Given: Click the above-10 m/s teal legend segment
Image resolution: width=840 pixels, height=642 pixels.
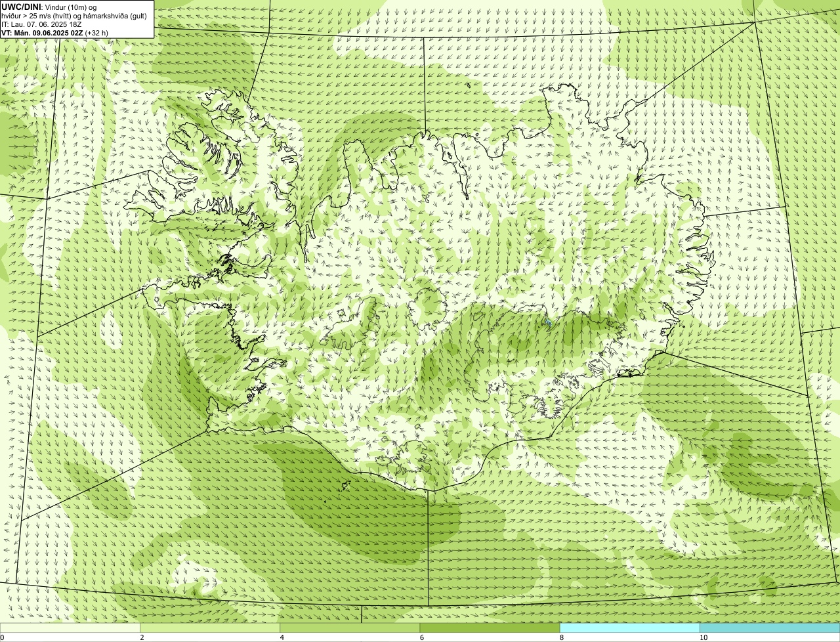Looking at the screenshot, I should coord(770,628).
